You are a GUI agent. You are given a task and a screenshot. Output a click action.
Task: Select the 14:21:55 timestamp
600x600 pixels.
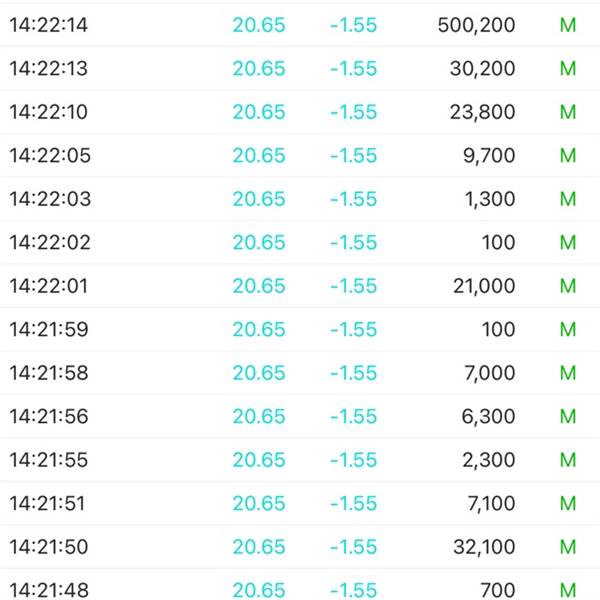tap(49, 460)
